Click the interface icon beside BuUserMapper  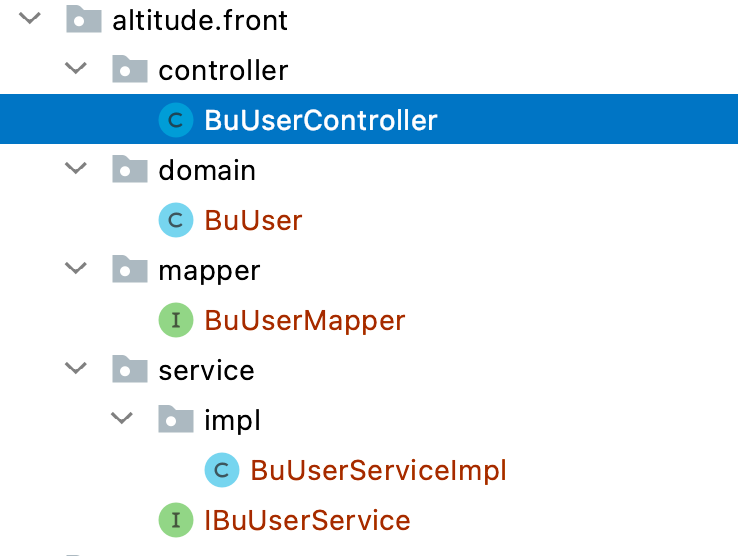point(176,321)
